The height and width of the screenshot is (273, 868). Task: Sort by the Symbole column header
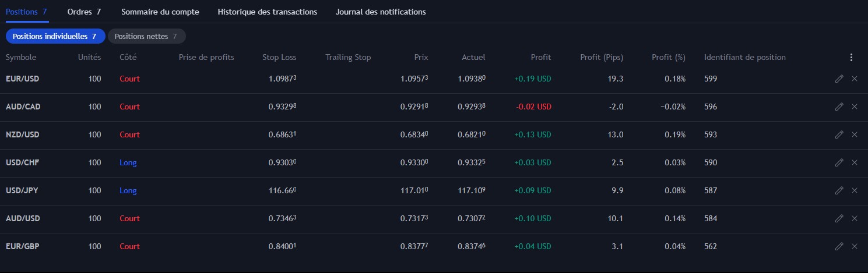[21, 58]
